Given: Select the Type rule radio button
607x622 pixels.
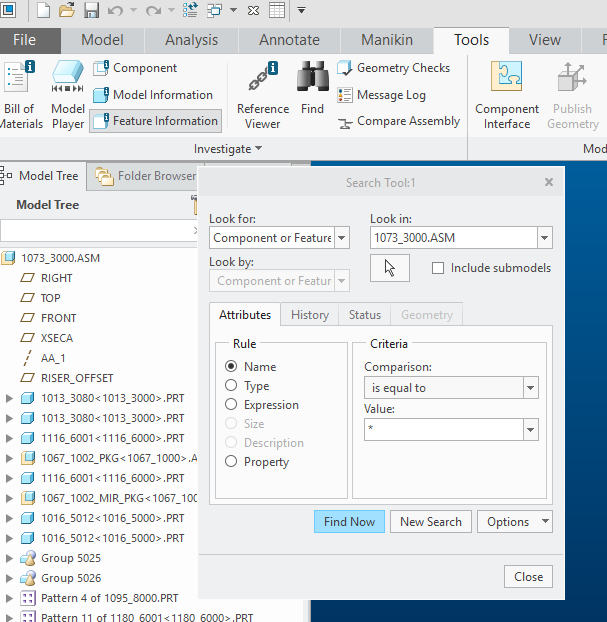Looking at the screenshot, I should click(232, 386).
